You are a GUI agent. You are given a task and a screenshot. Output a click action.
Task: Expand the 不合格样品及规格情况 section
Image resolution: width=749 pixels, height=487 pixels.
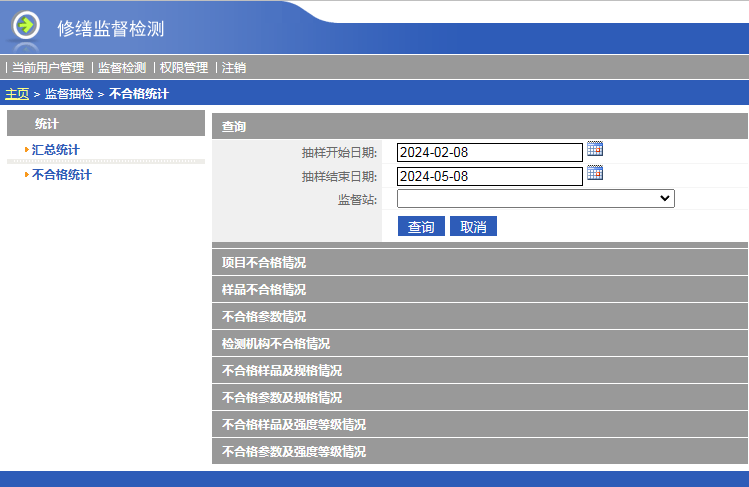coord(282,371)
